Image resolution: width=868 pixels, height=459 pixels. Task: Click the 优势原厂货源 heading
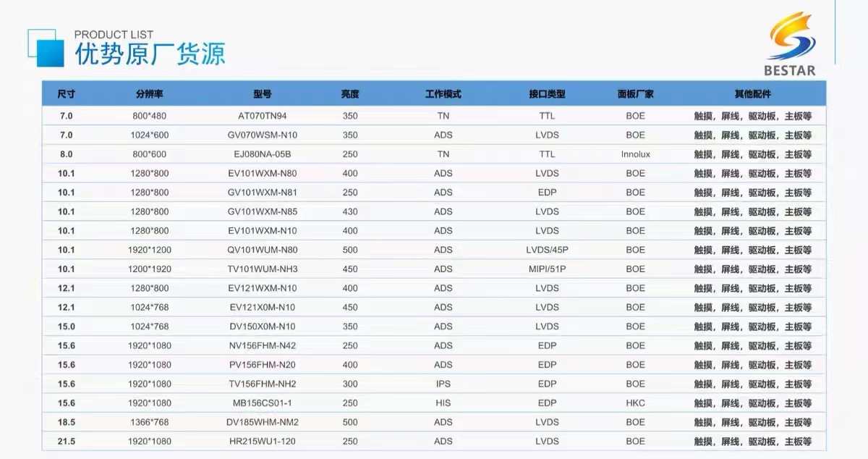pos(150,54)
